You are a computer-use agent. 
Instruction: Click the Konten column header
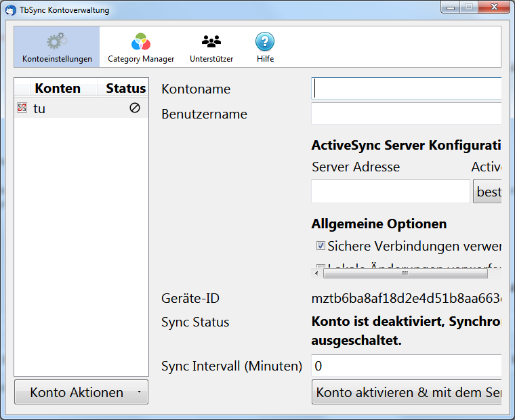(x=58, y=88)
